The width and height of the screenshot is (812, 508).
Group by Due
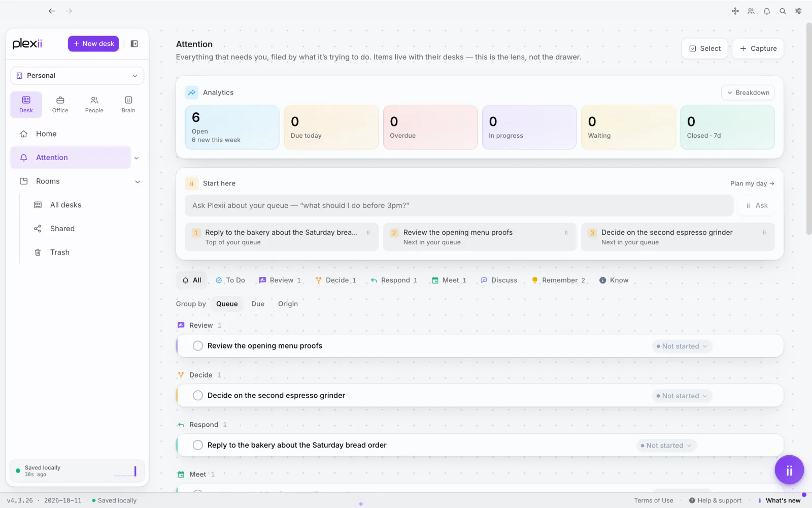click(258, 304)
